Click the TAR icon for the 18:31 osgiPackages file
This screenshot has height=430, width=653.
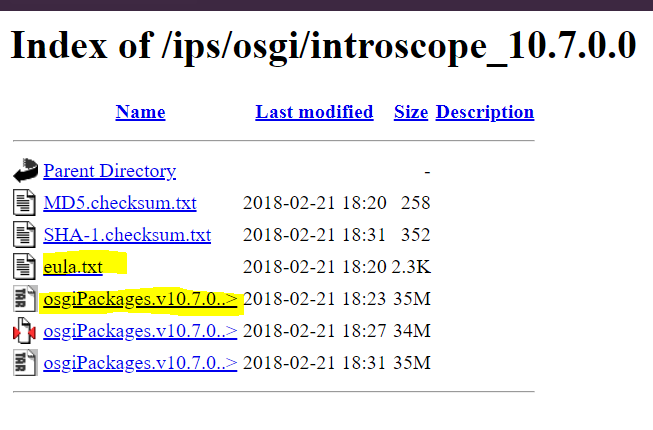[25, 363]
